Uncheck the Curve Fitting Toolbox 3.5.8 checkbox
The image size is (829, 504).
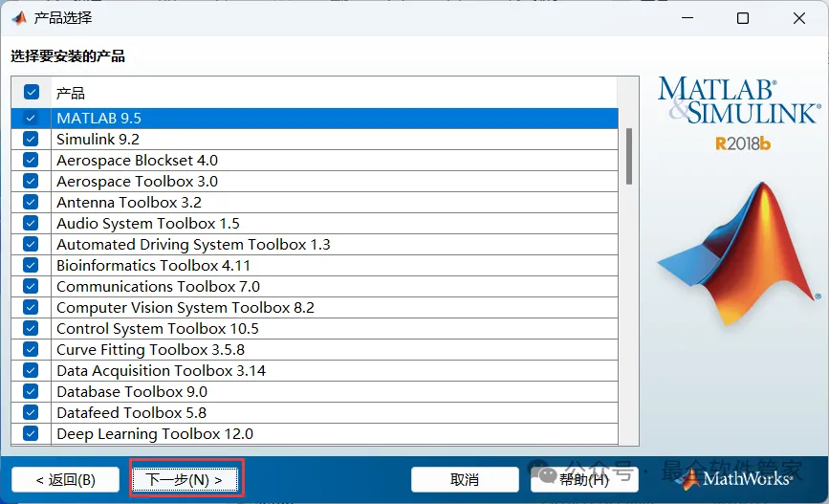tap(31, 350)
